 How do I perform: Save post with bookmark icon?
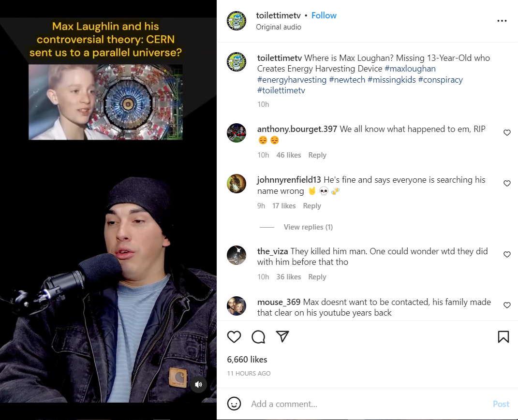point(503,337)
